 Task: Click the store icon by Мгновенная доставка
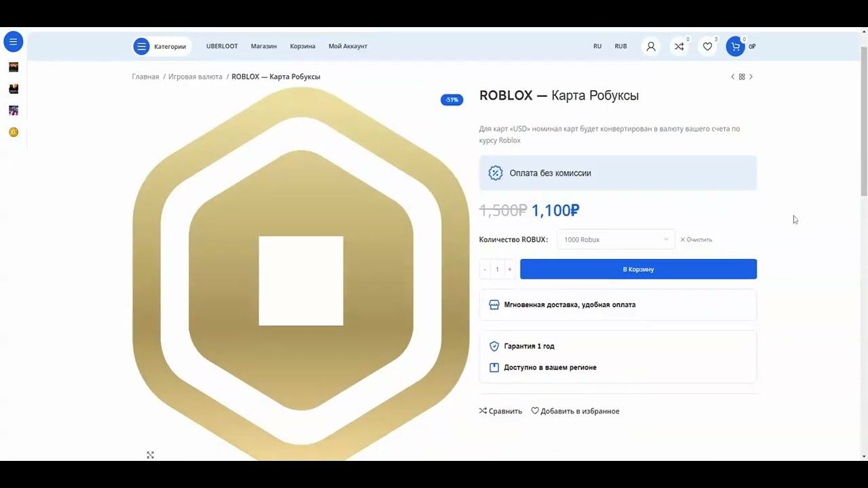pos(494,305)
